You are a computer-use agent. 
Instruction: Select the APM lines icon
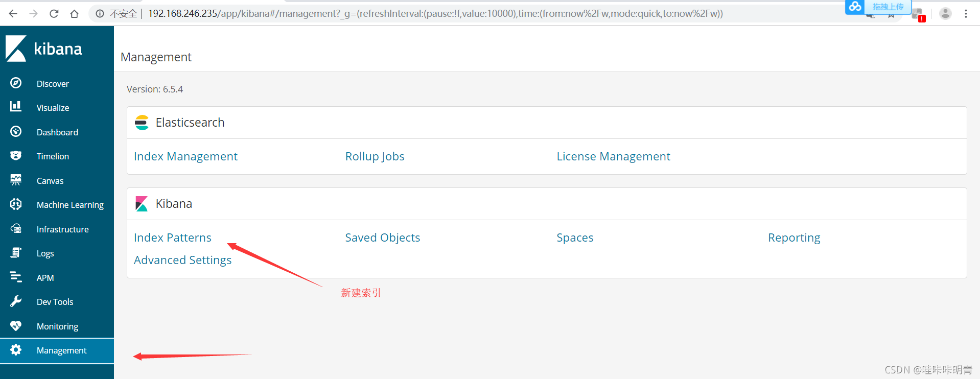[x=16, y=277]
